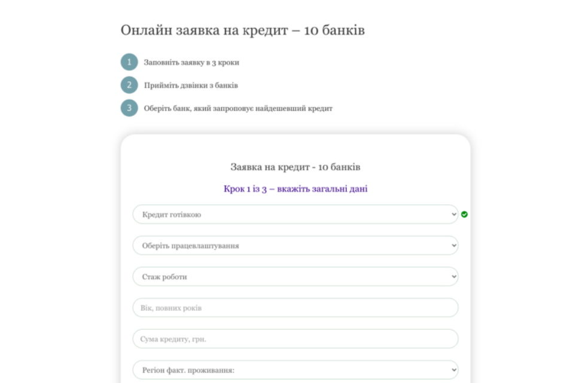Click the chevron on the credit type dropdown
This screenshot has height=383, width=588.
[453, 214]
